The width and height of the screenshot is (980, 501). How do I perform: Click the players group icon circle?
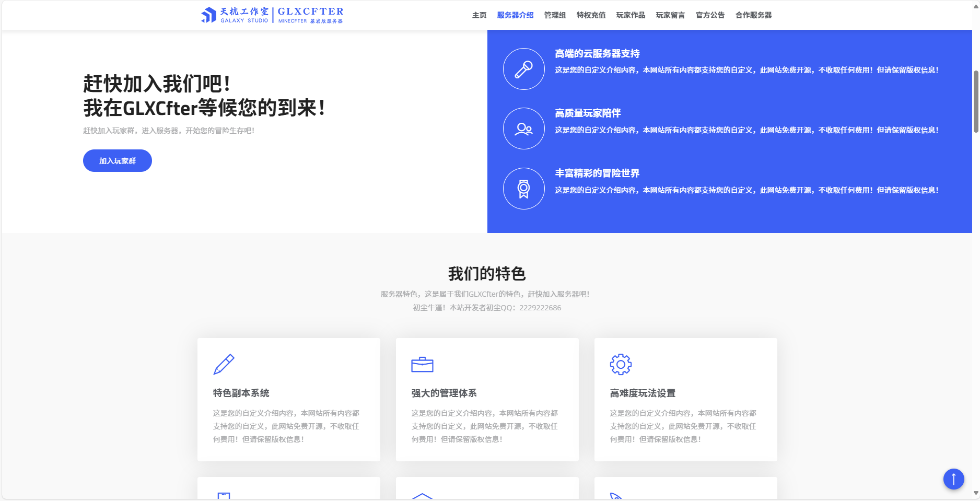pos(523,129)
